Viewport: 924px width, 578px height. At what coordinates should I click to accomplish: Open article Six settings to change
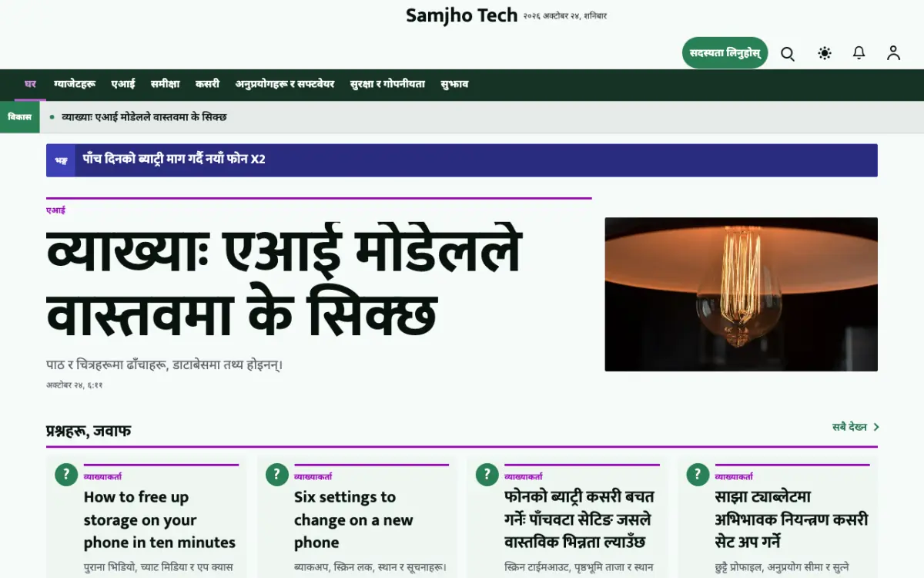click(x=354, y=520)
